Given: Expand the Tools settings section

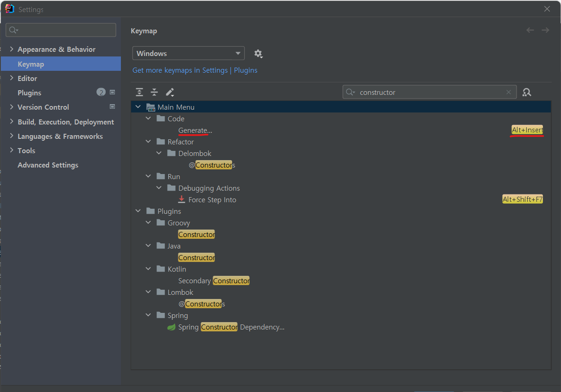Looking at the screenshot, I should point(12,150).
